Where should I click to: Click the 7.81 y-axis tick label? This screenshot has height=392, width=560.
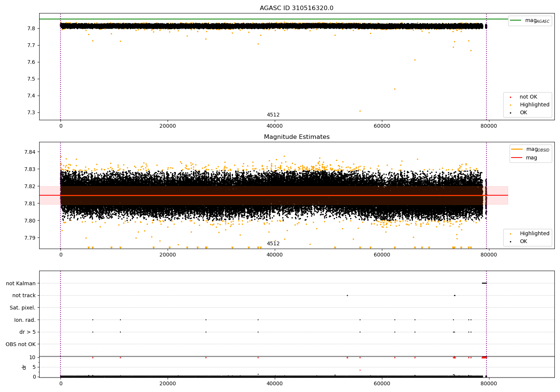(29, 204)
